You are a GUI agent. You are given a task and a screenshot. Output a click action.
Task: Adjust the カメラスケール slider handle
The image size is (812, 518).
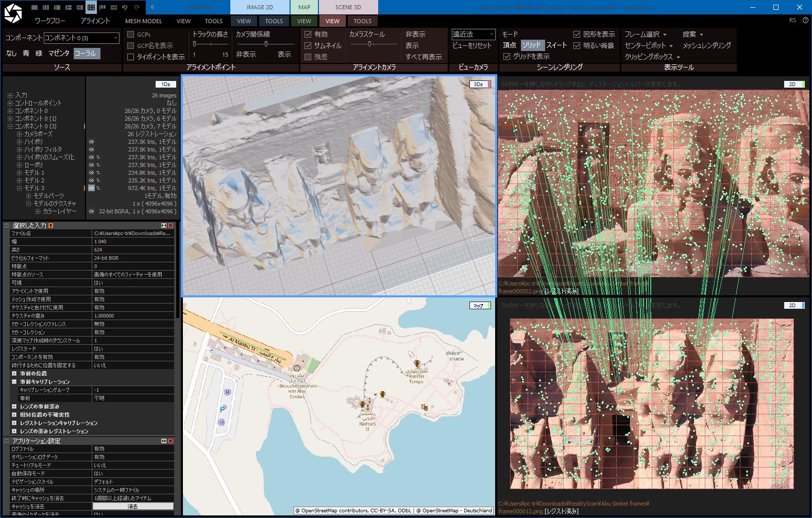point(369,44)
